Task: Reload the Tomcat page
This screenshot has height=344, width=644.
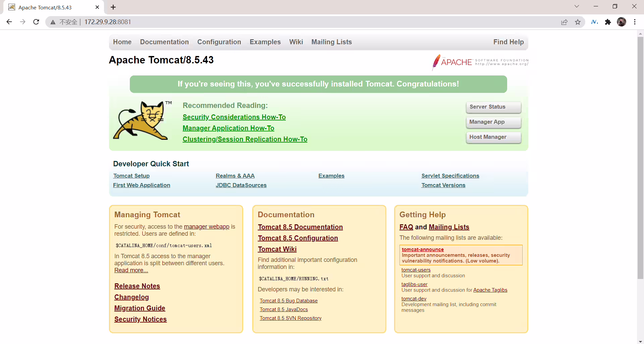Action: [x=36, y=22]
